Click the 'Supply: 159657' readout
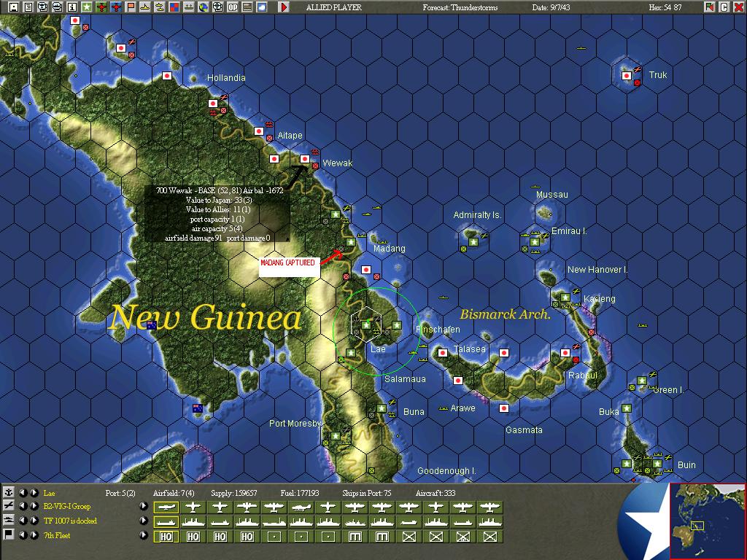 click(234, 493)
